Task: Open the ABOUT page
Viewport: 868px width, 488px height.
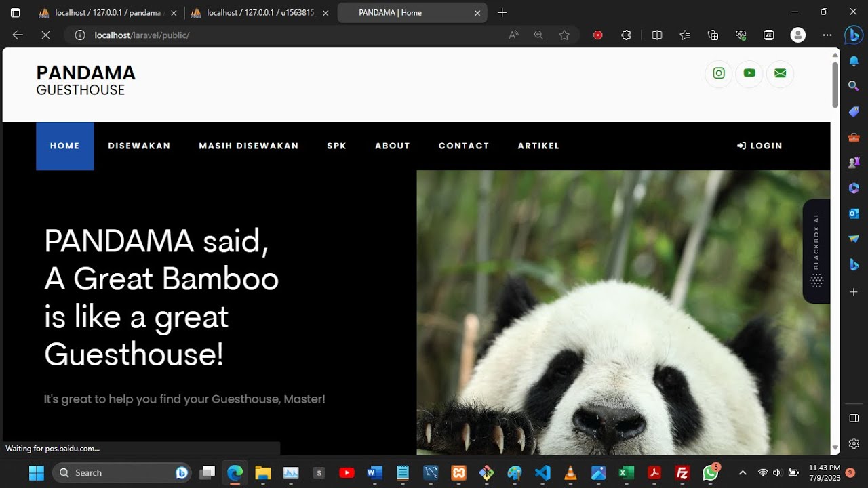Action: coord(393,146)
